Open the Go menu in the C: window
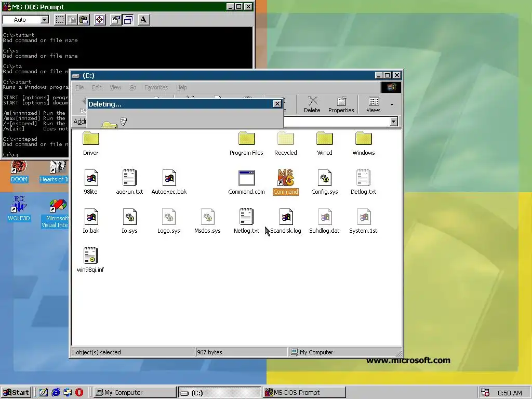532x399 pixels. tap(132, 87)
